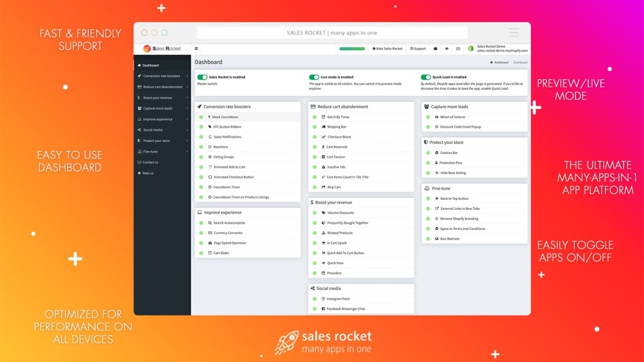This screenshot has width=644, height=362.
Task: Click the Conversion rate boosters rocket header icon
Action: click(199, 107)
